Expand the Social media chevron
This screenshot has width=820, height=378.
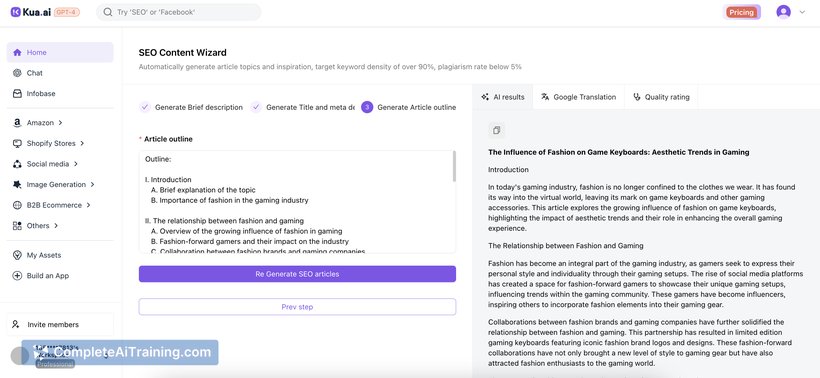pyautogui.click(x=76, y=164)
